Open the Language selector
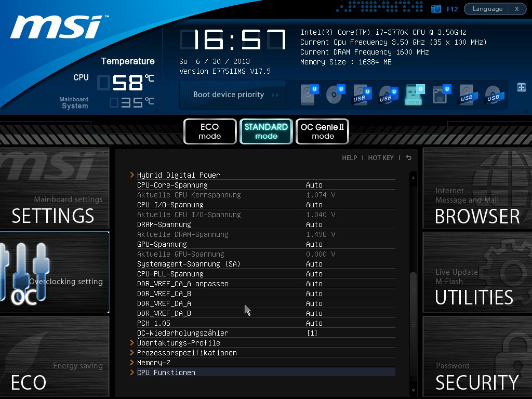Screen dimensions: 532x399 [487, 9]
